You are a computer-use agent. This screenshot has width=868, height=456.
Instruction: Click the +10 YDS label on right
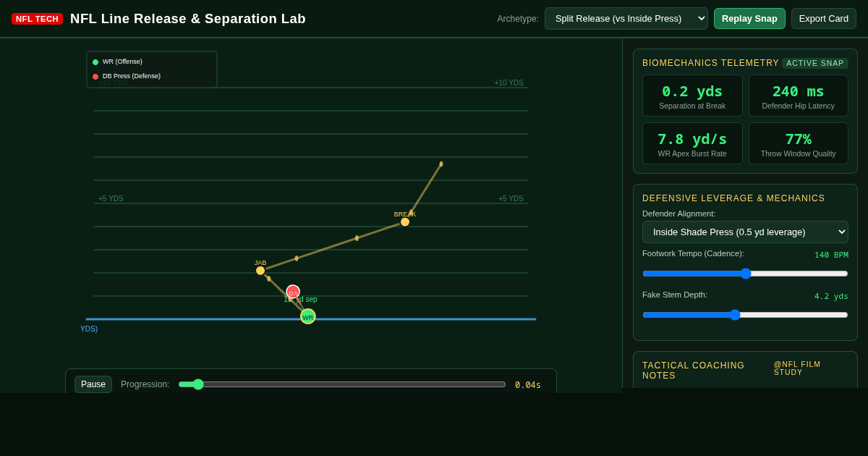click(x=509, y=83)
